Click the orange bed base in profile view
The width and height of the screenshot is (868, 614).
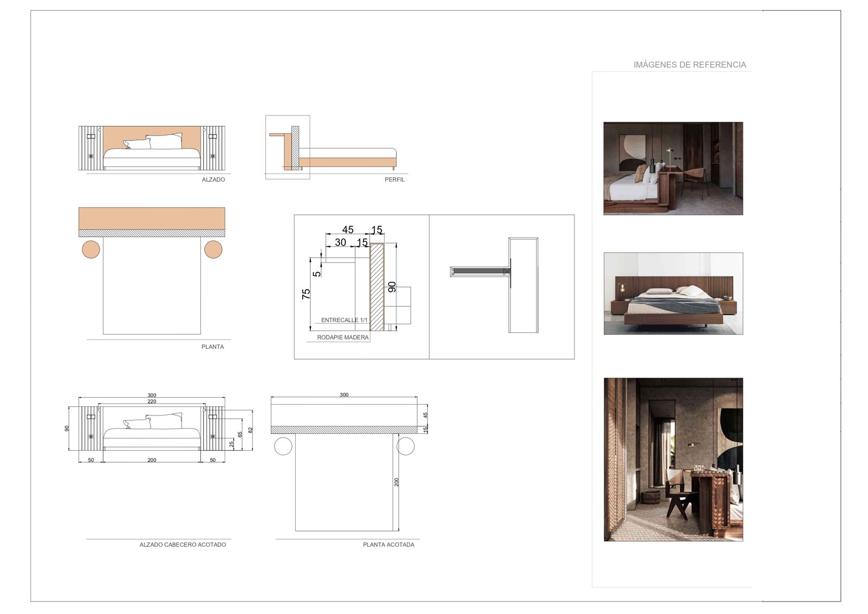[x=347, y=162]
